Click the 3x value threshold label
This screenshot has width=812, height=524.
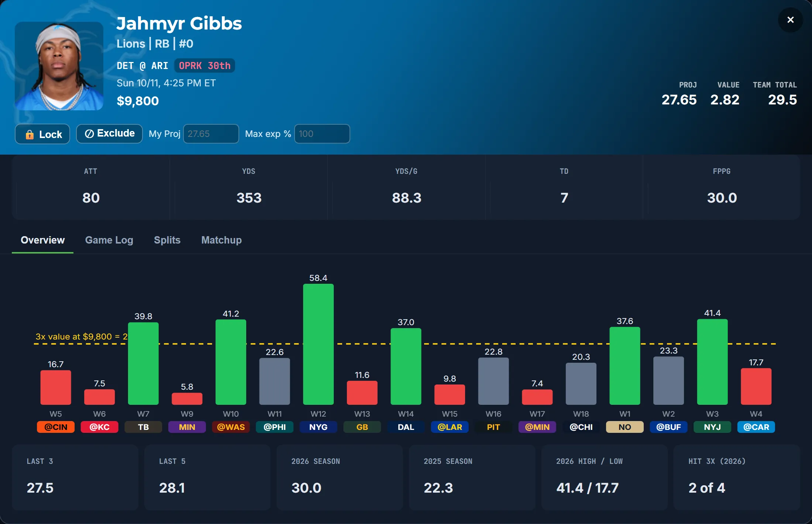81,337
